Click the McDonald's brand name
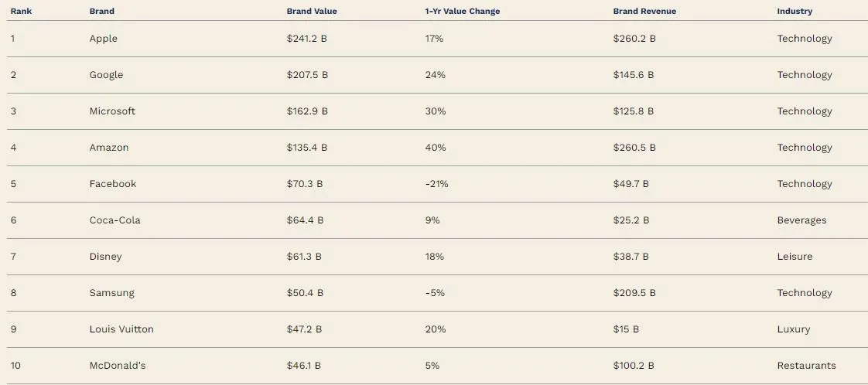Viewport: 868px width, 385px height. [x=118, y=366]
